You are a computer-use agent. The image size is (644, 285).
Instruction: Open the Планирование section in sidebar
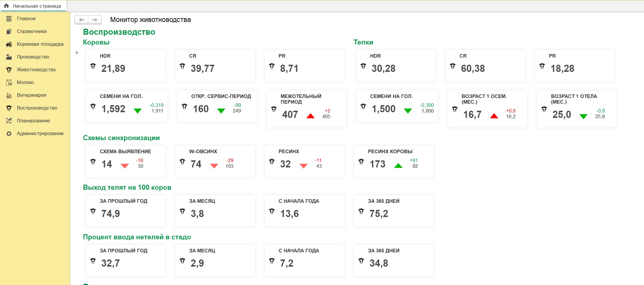33,121
